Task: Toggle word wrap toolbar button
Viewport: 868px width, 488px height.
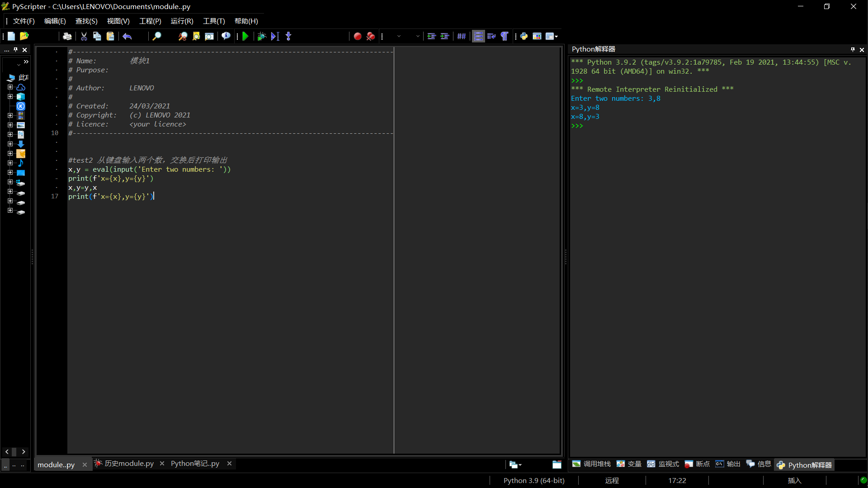Action: click(491, 36)
